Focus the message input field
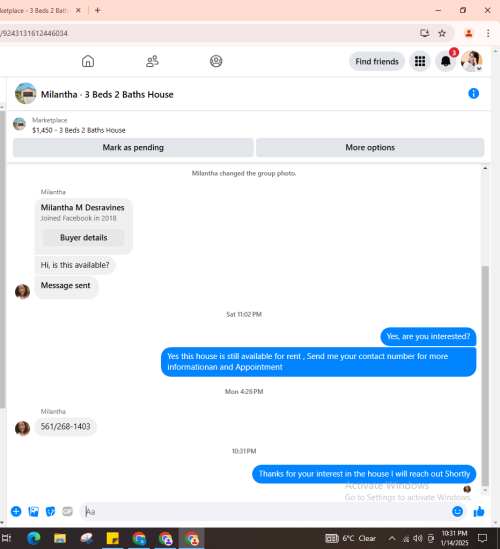Viewport: 500px width, 549px height. pyautogui.click(x=266, y=512)
